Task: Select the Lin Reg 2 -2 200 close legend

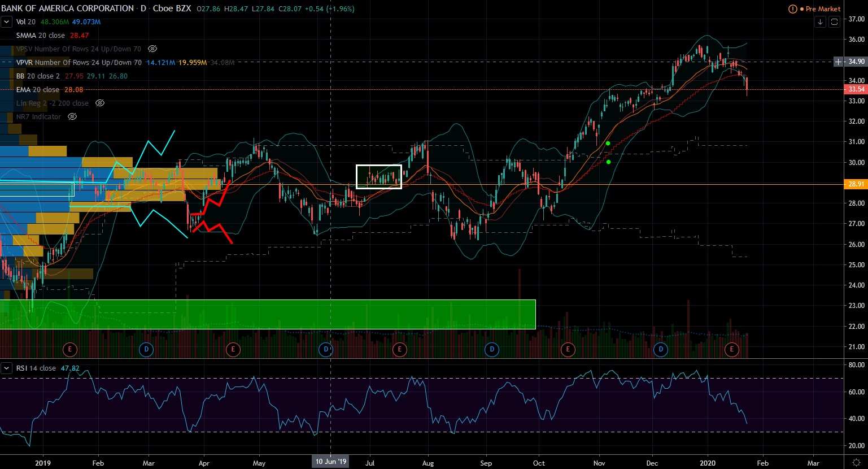Action: (52, 103)
